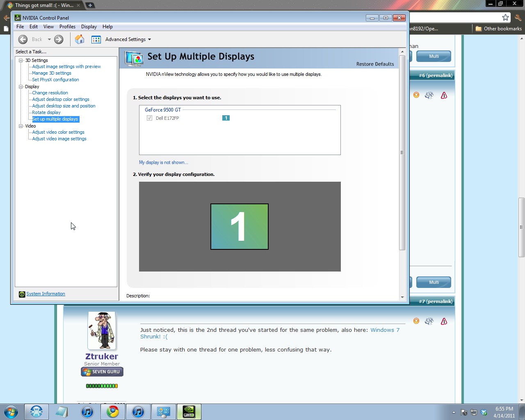Collapse the Video tree node

click(x=21, y=126)
